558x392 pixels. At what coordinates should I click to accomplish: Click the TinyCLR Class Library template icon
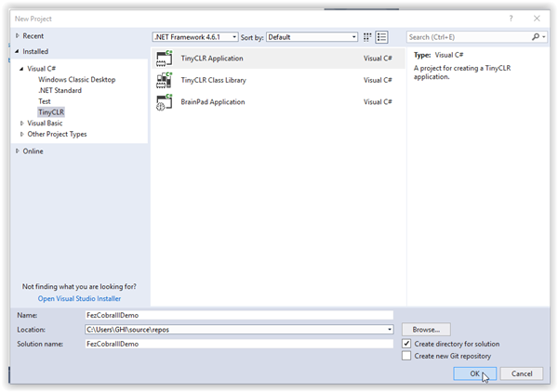tap(164, 80)
